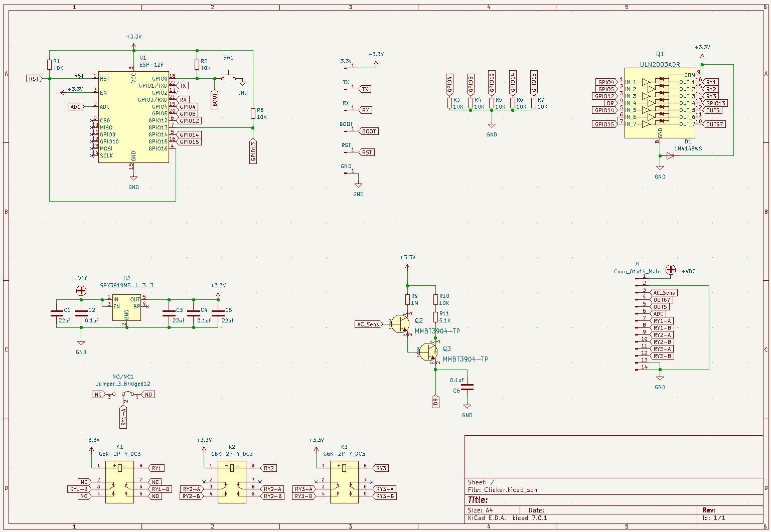Select the DR label below Q3 emitter

point(435,401)
